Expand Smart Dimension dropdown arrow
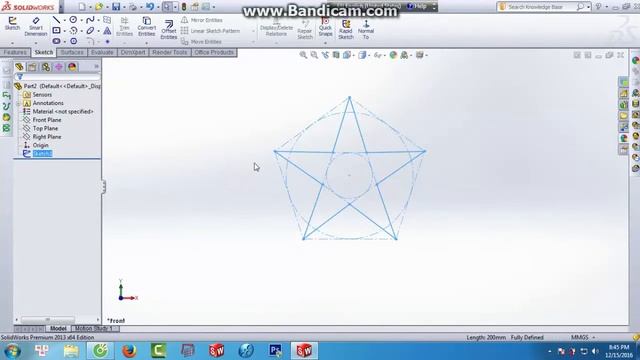This screenshot has width=640, height=360. point(36,42)
